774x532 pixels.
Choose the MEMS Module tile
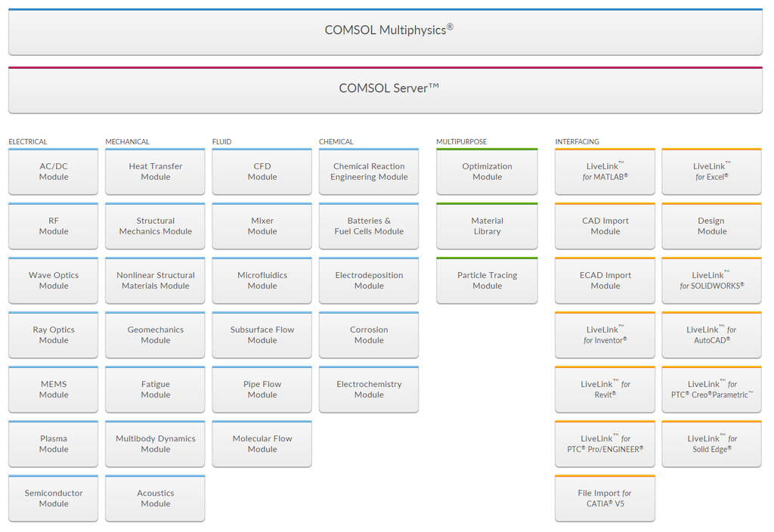[x=54, y=389]
